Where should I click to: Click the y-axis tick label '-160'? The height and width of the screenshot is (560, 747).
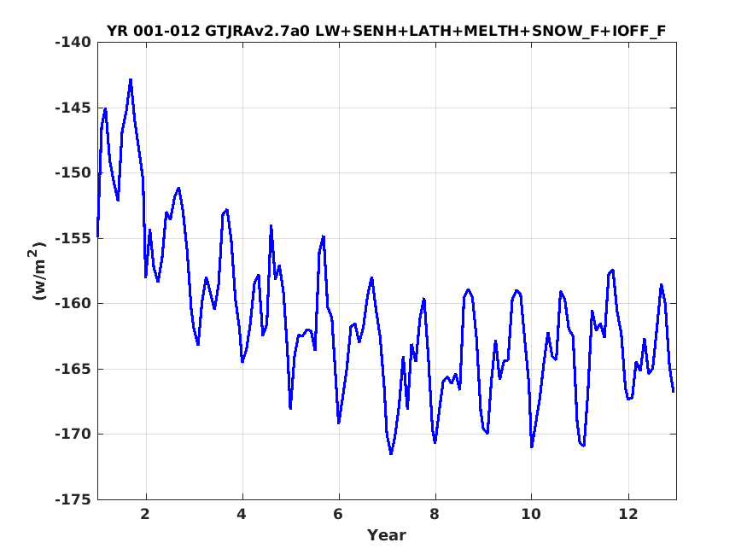[x=73, y=303]
